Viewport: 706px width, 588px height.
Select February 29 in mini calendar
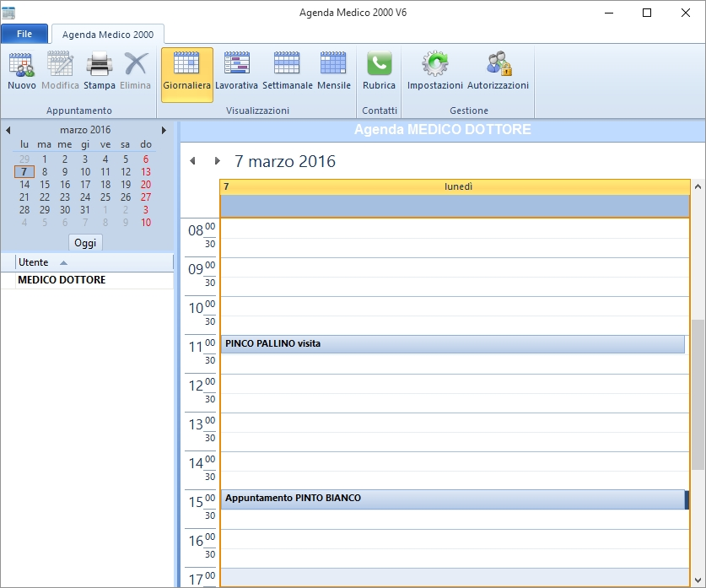pos(24,159)
